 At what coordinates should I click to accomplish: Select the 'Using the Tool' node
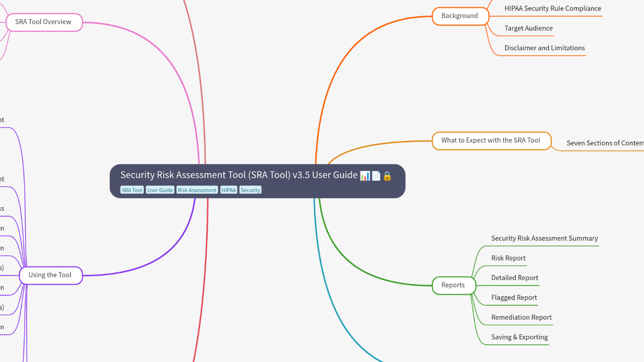click(x=51, y=275)
